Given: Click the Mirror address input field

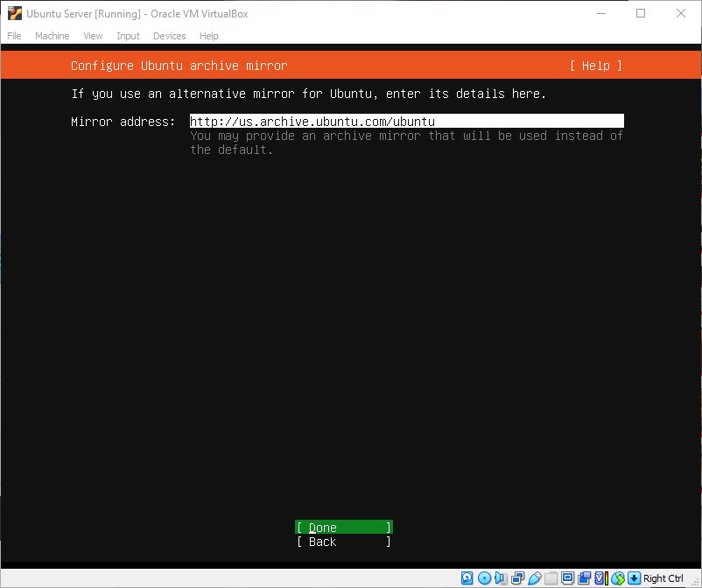Looking at the screenshot, I should [406, 121].
